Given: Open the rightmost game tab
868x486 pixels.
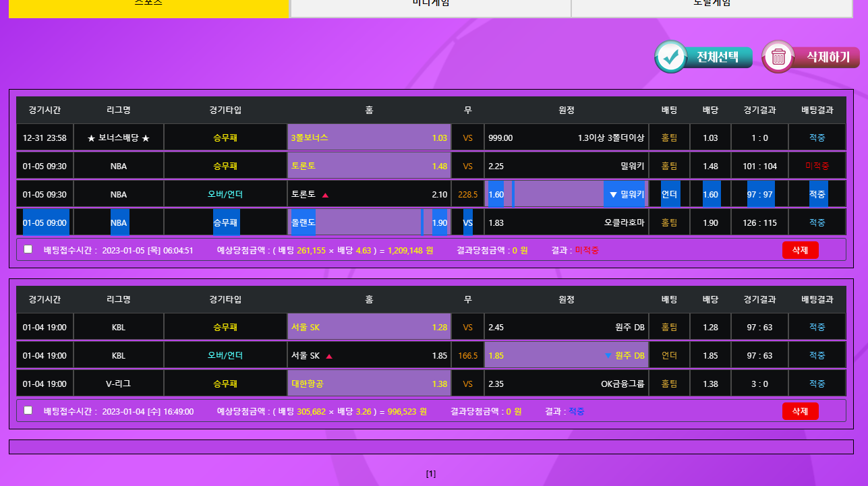Looking at the screenshot, I should click(x=712, y=5).
